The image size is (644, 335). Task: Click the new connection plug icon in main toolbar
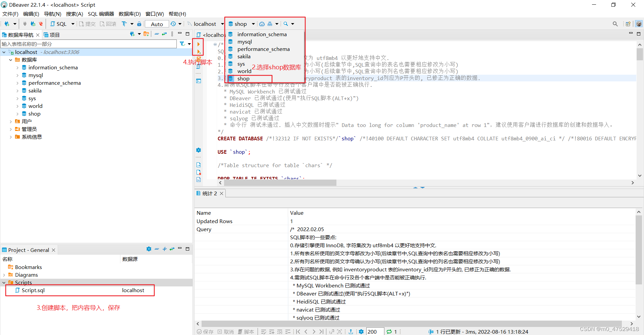pyautogui.click(x=7, y=24)
